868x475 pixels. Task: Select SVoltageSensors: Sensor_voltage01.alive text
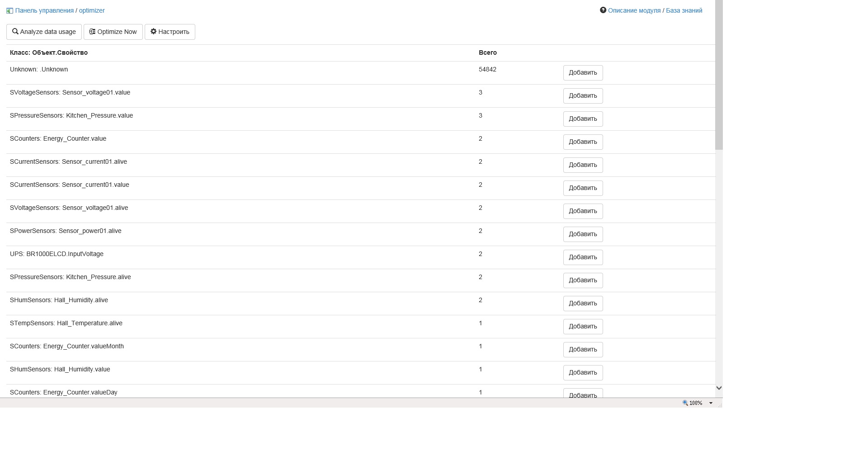click(x=69, y=208)
